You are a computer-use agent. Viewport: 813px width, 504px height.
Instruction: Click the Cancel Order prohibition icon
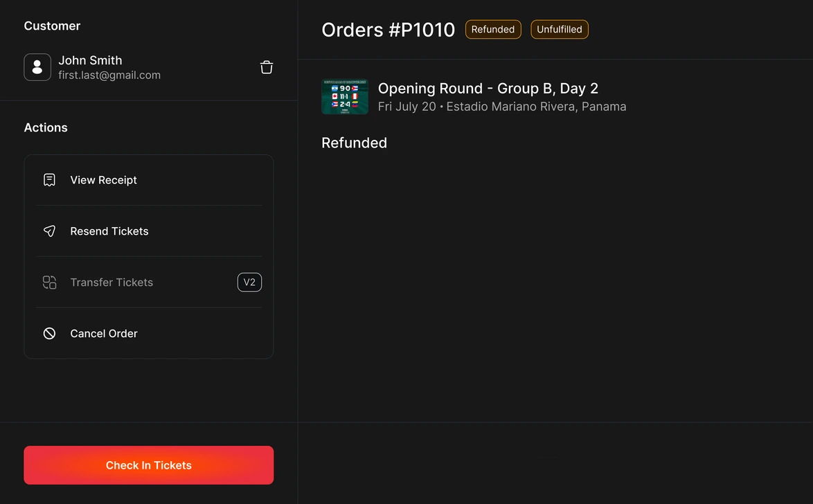point(49,334)
